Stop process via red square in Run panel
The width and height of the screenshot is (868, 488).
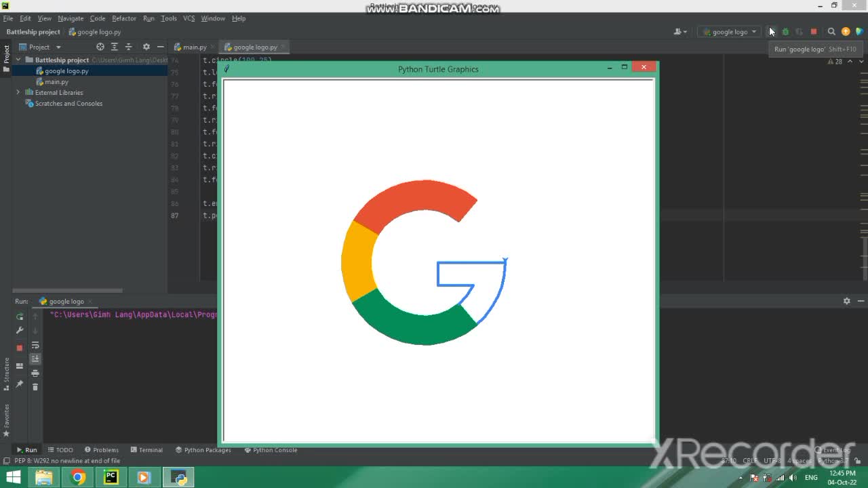(x=20, y=348)
